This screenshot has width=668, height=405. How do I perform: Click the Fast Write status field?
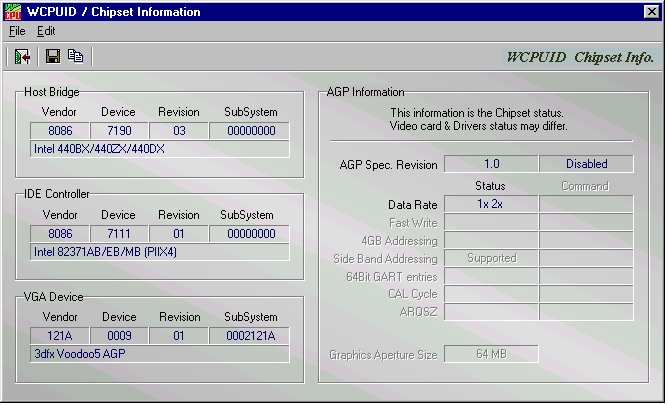coord(491,222)
